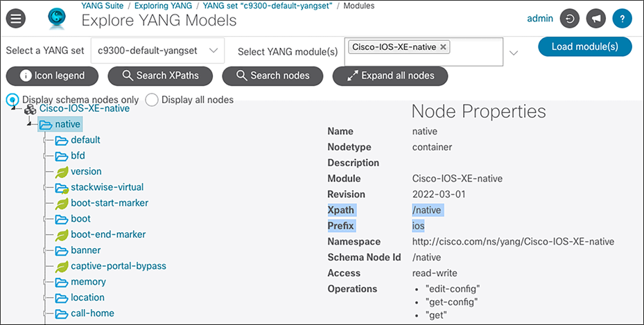Open the YANG module list dropdown arrow
The image size is (644, 325).
[x=514, y=53]
